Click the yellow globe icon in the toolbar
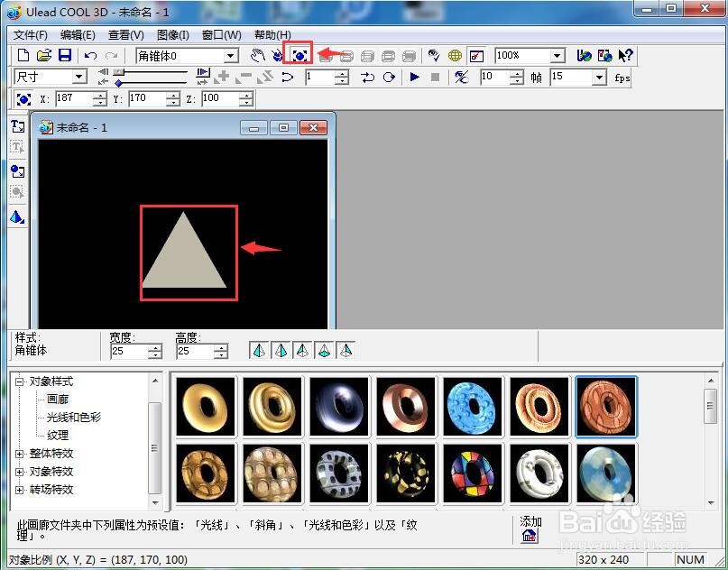The height and width of the screenshot is (570, 728). click(455, 56)
